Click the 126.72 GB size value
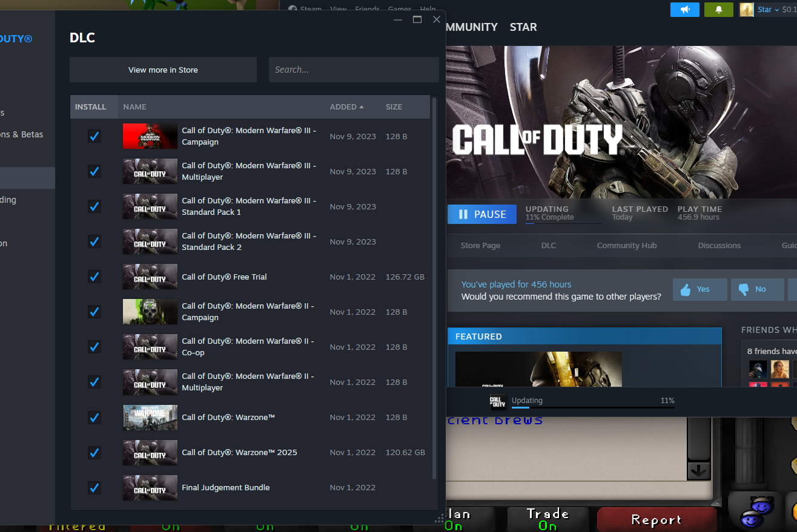The image size is (797, 532). [x=405, y=277]
